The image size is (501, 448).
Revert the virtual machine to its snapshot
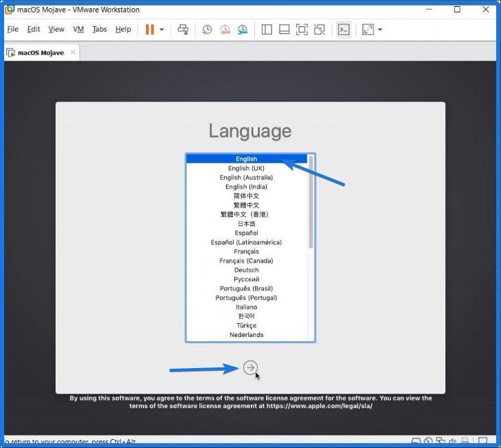[x=225, y=30]
